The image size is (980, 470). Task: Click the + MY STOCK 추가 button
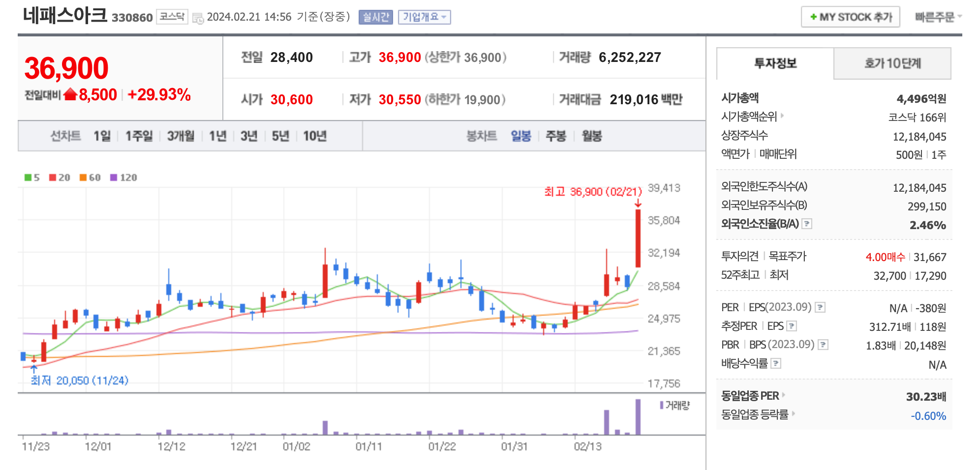click(850, 16)
